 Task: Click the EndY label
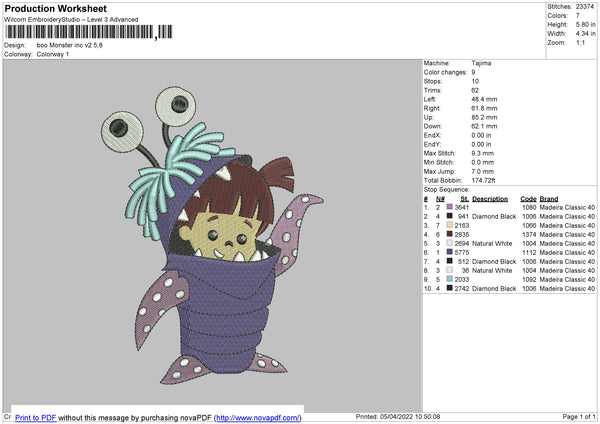click(432, 144)
